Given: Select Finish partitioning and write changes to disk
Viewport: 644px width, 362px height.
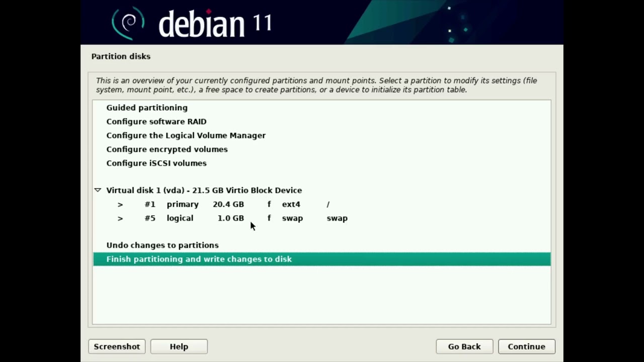Looking at the screenshot, I should (322, 259).
